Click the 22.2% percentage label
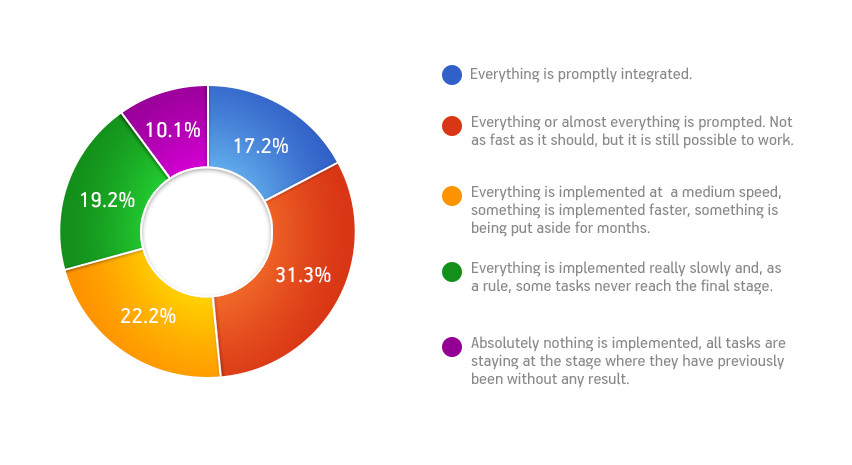 [148, 316]
